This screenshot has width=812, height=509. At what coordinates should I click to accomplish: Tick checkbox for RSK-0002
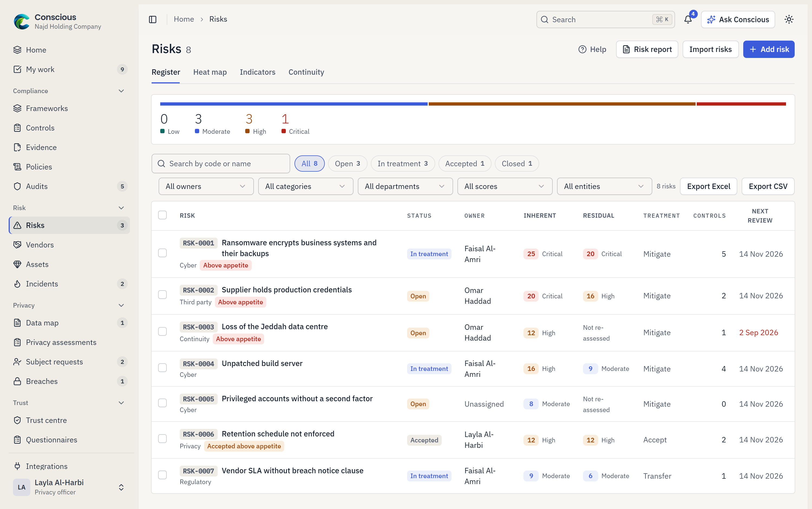click(x=162, y=295)
